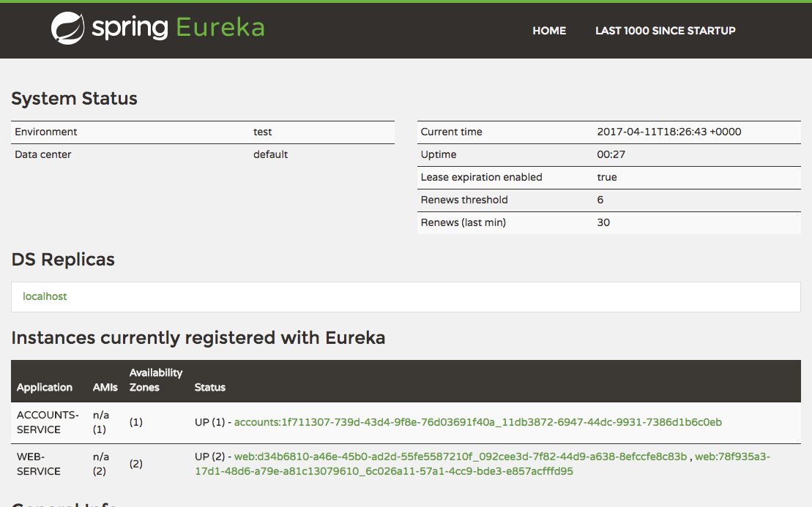Click the WEB-SERVICE application cell

[38, 464]
